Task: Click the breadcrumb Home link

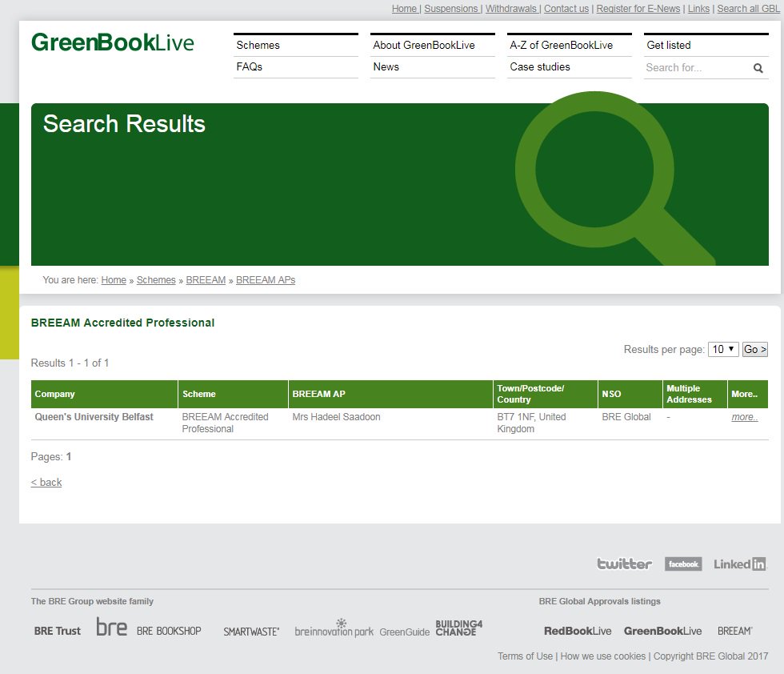Action: pos(114,280)
